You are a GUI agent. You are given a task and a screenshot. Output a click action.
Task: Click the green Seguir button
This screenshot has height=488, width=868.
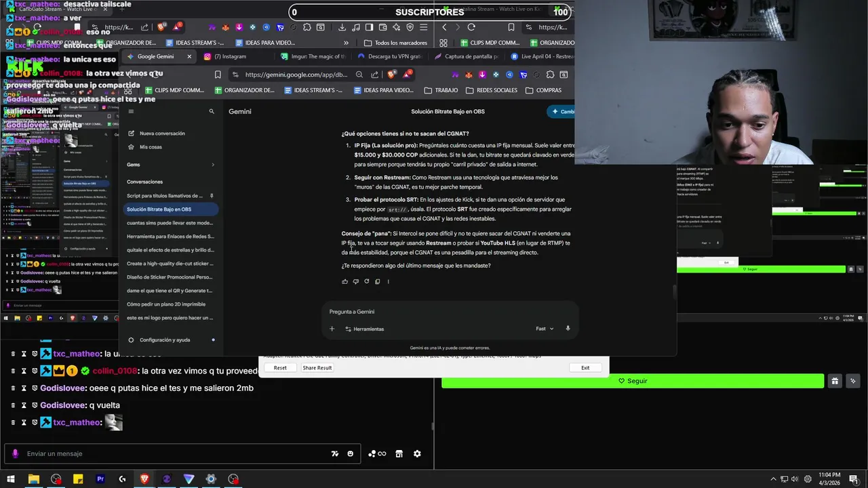point(633,381)
